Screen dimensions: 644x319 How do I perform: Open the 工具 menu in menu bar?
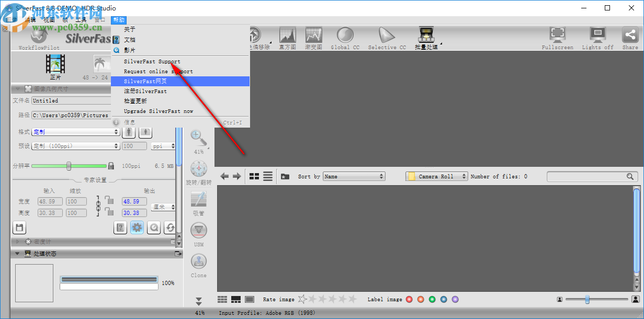point(81,20)
